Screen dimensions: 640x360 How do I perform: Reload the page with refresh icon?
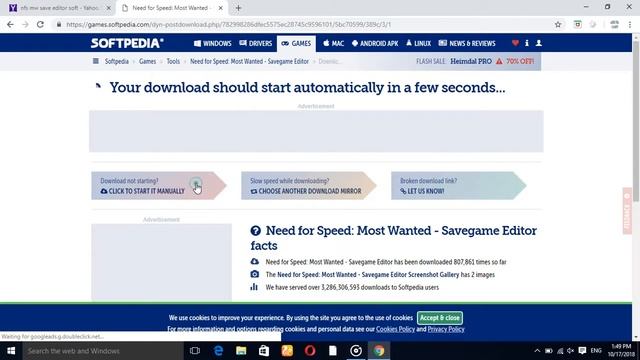pyautogui.click(x=40, y=24)
